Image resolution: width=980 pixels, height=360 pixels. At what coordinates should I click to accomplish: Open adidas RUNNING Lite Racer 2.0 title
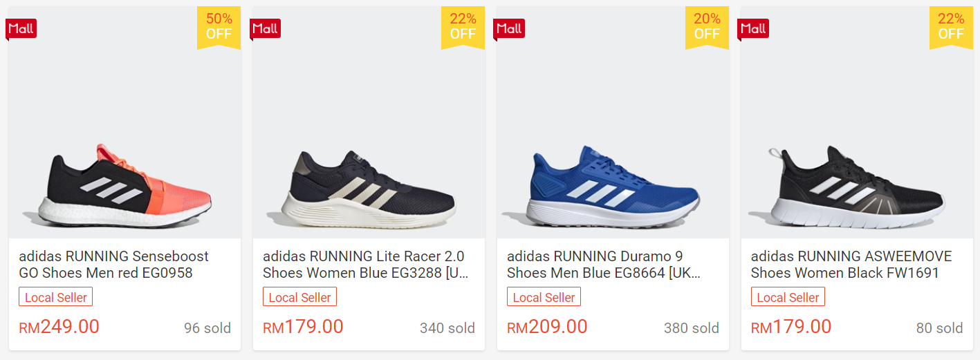coord(366,265)
